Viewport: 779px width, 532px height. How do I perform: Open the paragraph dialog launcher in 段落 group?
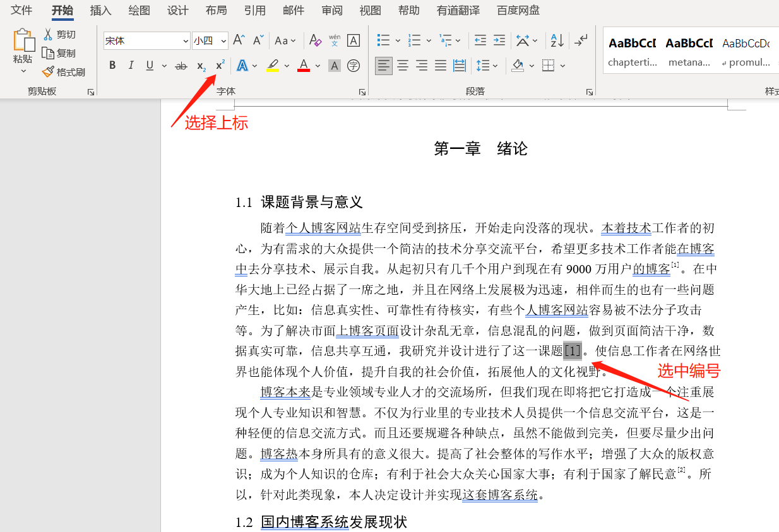[589, 92]
